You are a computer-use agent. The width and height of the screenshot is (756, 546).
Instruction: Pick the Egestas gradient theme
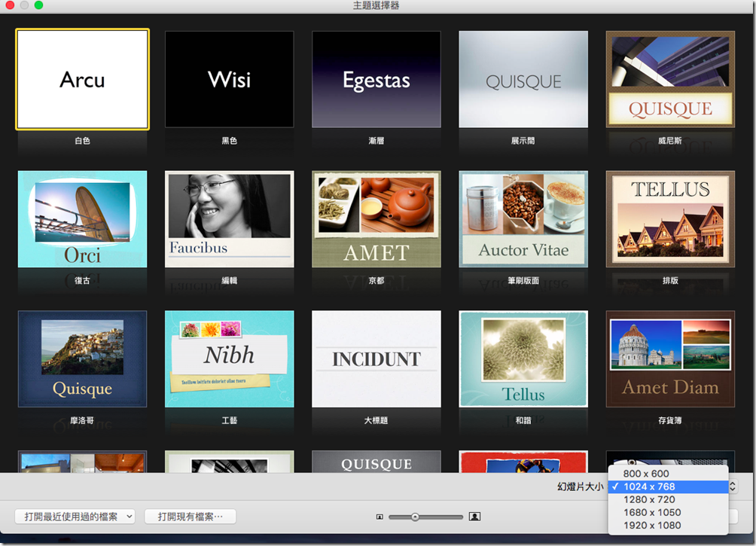(376, 79)
